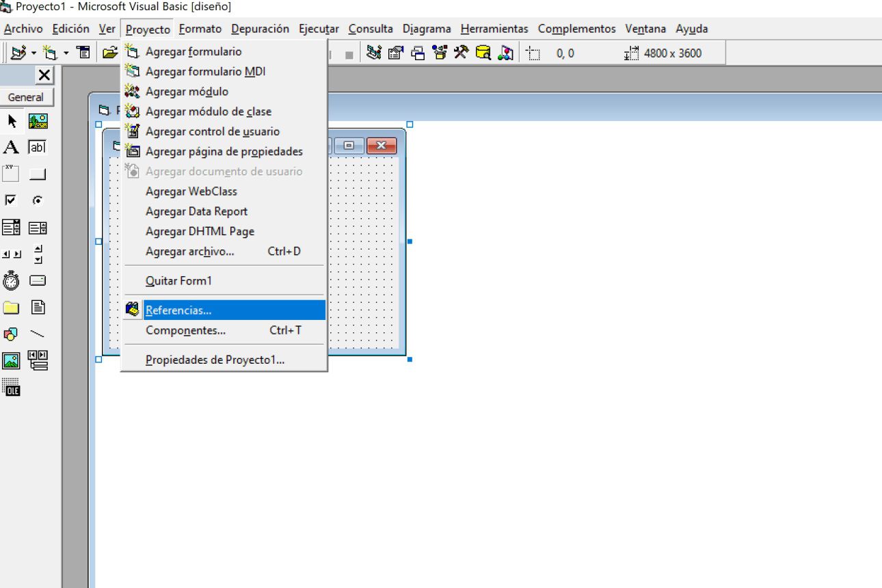Select the Shape control tool

pos(12,334)
